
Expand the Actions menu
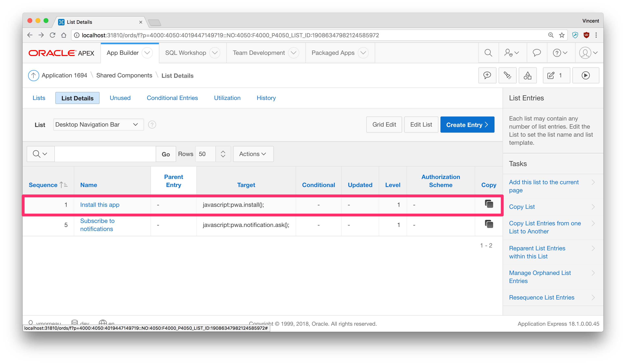tap(253, 154)
